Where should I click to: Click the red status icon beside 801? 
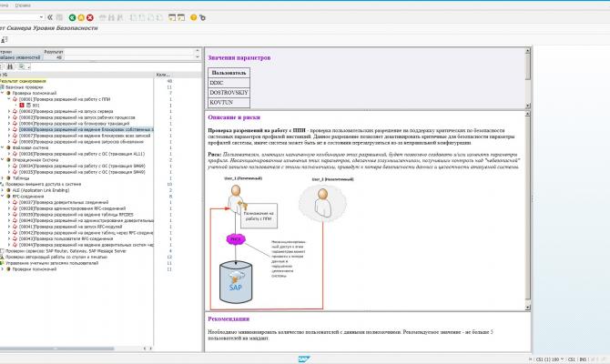22,106
